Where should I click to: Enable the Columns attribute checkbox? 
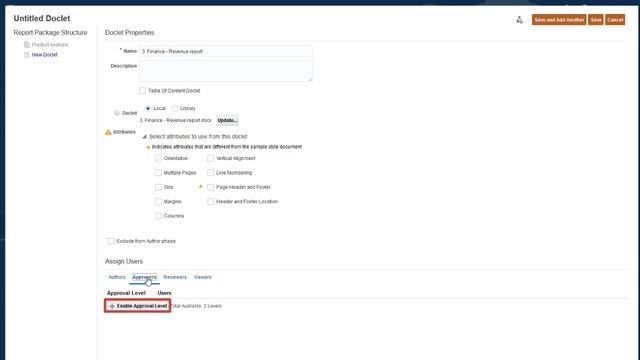158,216
